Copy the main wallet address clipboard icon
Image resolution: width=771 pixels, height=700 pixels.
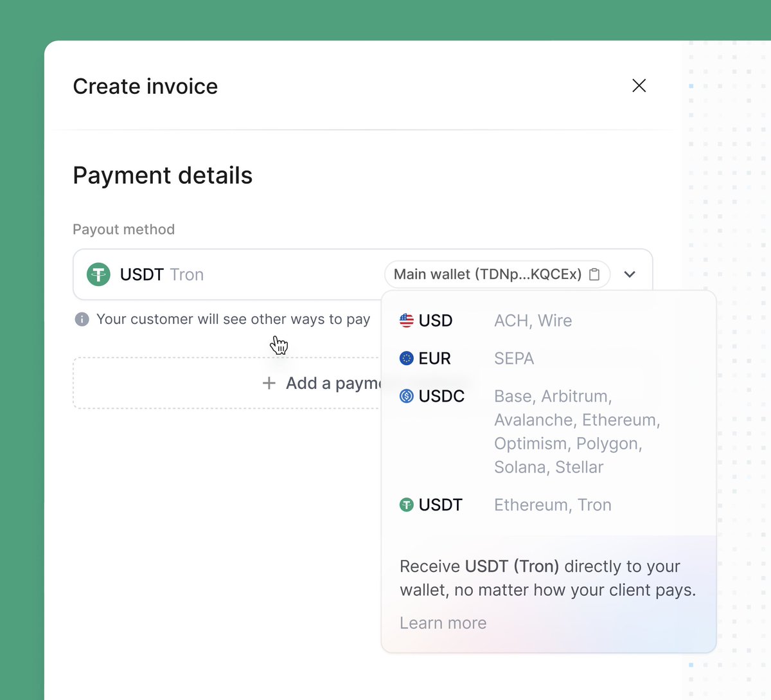pos(595,274)
